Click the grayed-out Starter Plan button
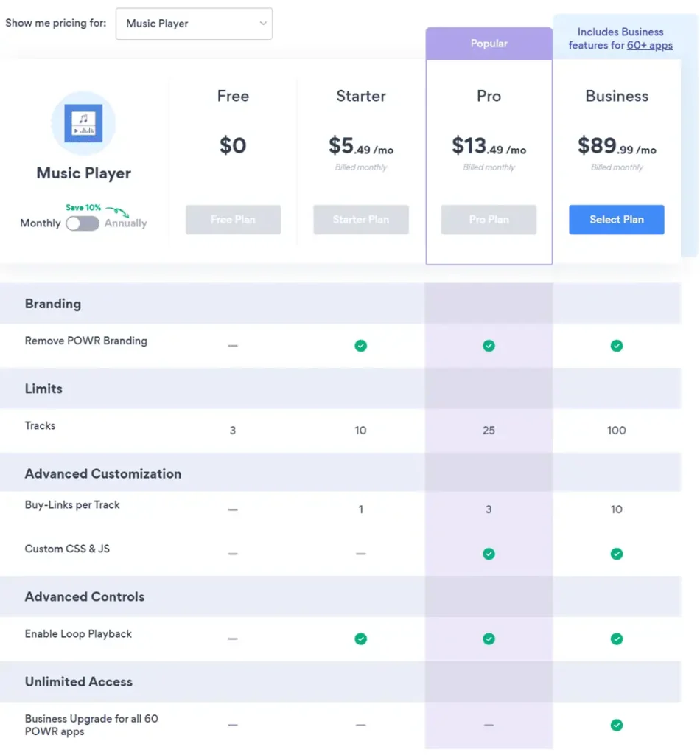This screenshot has width=700, height=755. click(360, 220)
